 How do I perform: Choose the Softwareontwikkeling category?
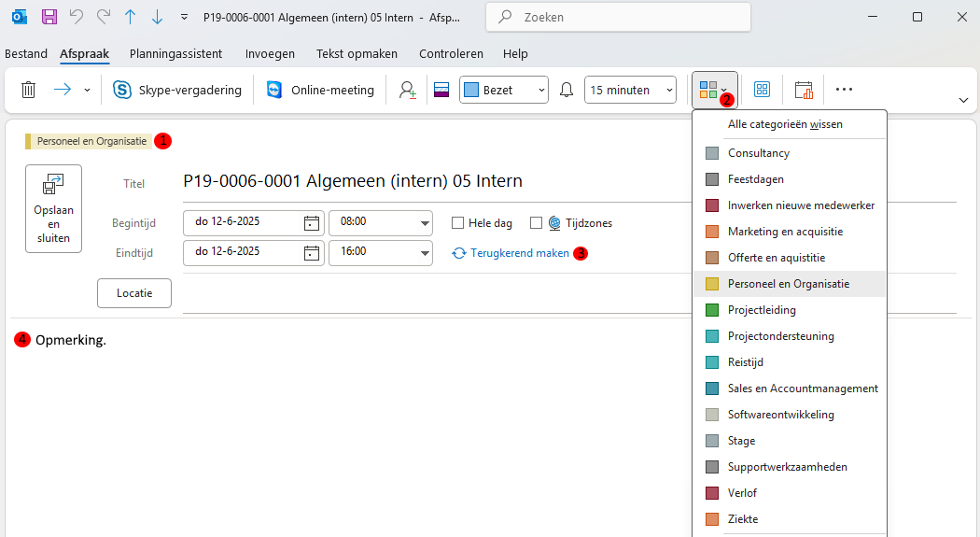[790, 415]
